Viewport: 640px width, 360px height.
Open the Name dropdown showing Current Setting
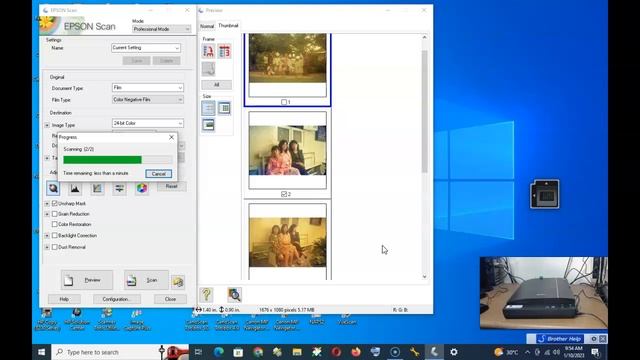[146, 48]
